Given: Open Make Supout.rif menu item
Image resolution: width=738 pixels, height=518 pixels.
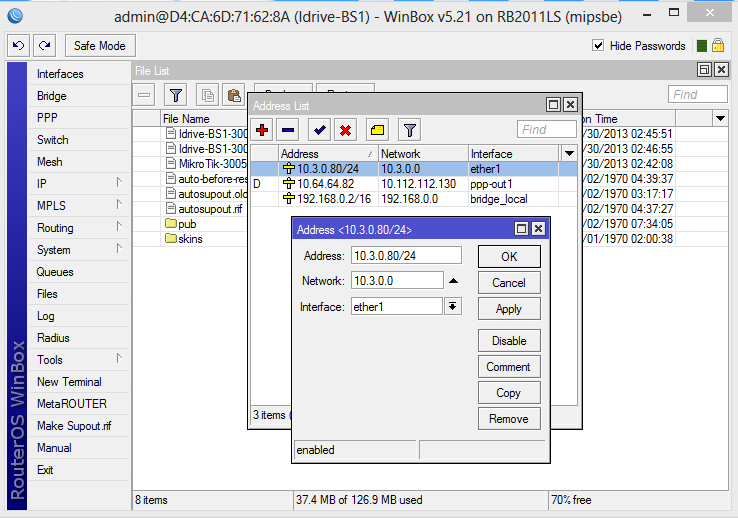Looking at the screenshot, I should click(79, 426).
